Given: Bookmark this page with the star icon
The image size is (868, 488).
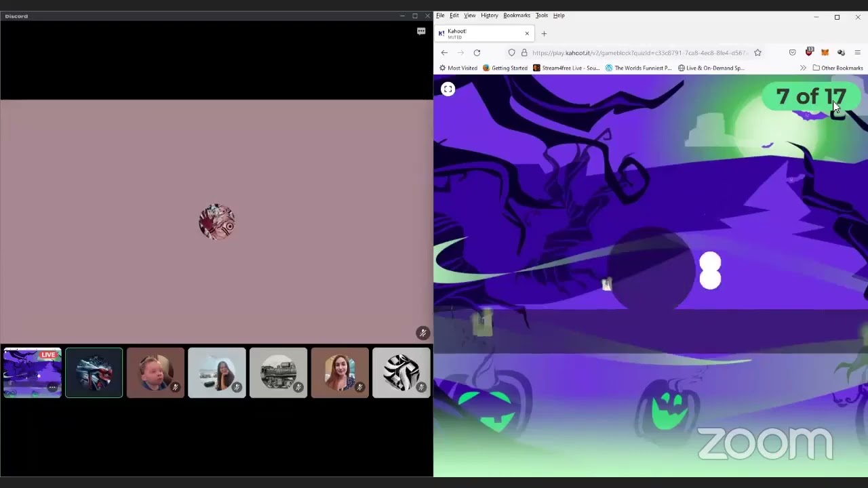Looking at the screenshot, I should (757, 53).
